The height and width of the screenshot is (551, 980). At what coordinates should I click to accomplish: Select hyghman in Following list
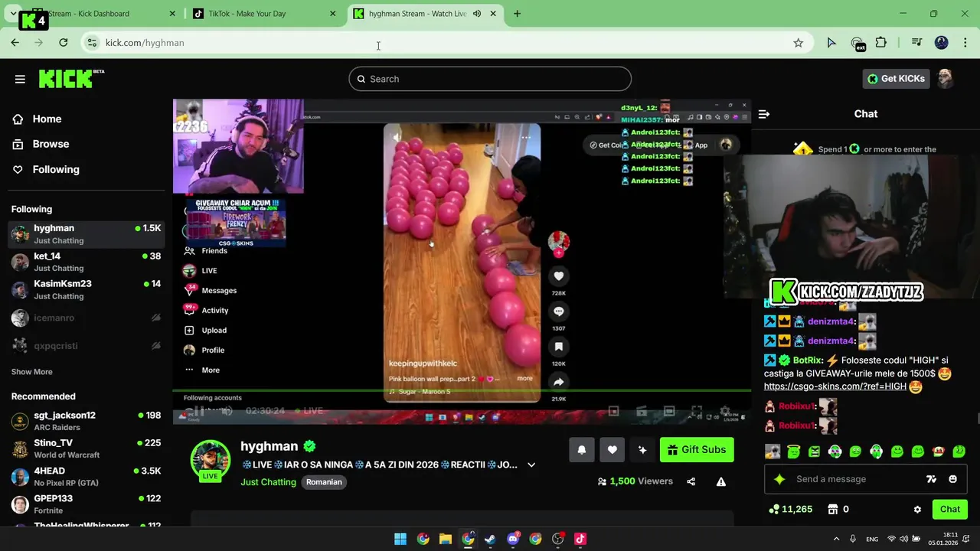click(86, 234)
